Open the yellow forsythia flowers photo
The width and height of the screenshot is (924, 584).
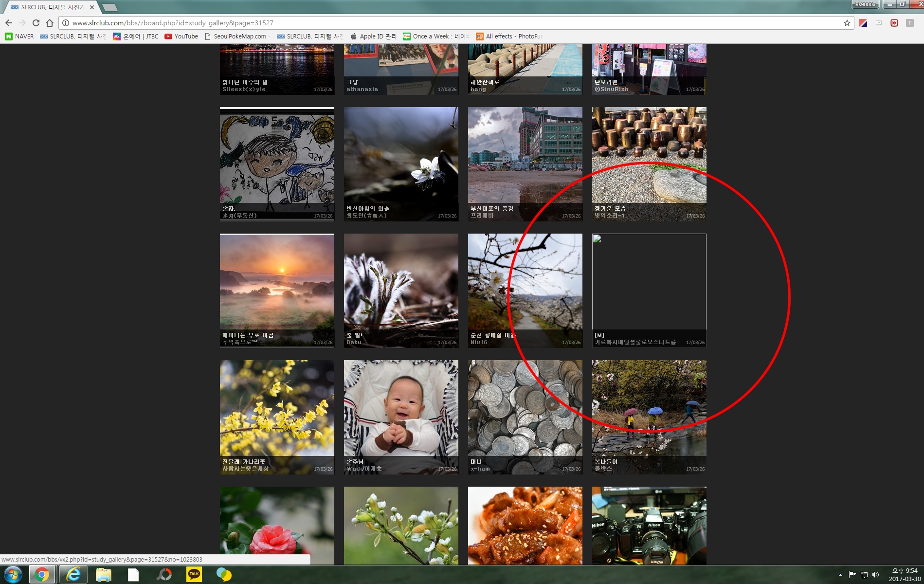coord(277,417)
